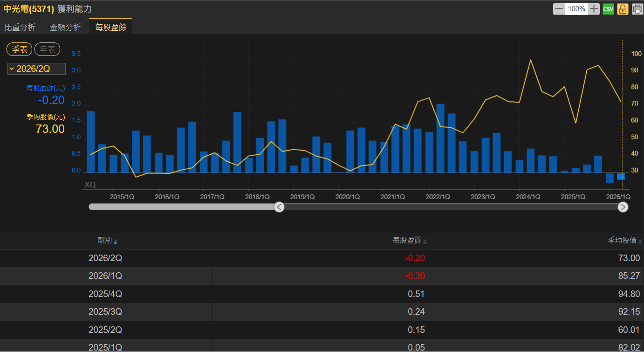Zoom out with the minus button
The height and width of the screenshot is (352, 644).
pos(559,9)
